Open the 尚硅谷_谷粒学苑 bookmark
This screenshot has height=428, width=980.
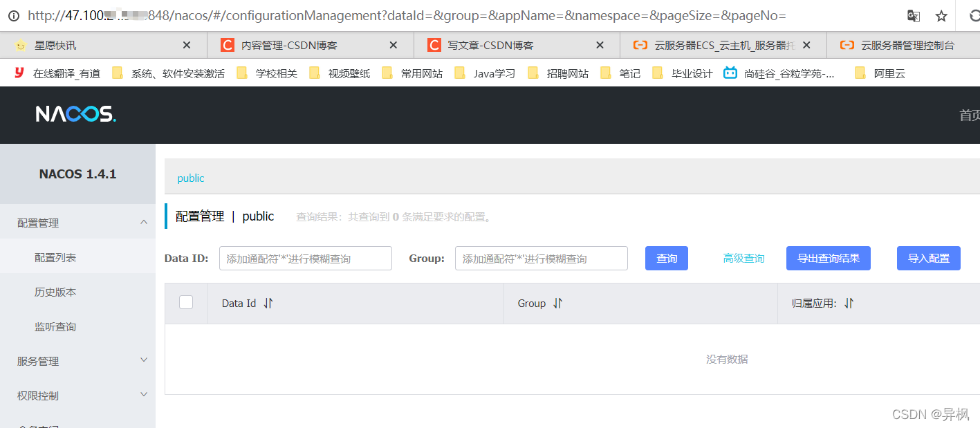(779, 73)
